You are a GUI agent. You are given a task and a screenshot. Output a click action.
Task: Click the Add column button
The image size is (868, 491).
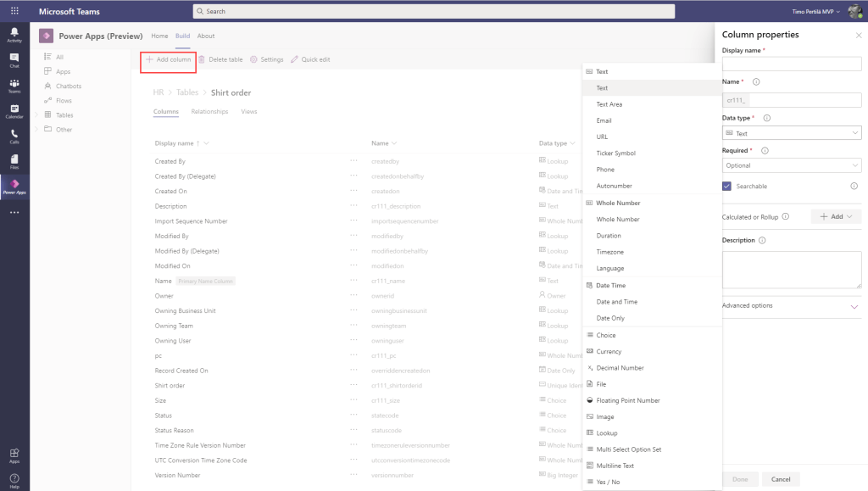(x=168, y=60)
